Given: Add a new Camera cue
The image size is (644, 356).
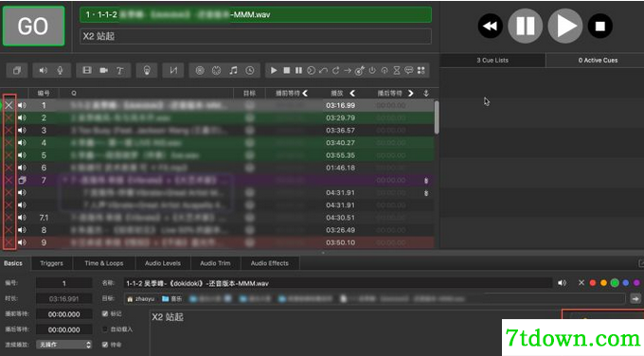Looking at the screenshot, I should pyautogui.click(x=104, y=71).
